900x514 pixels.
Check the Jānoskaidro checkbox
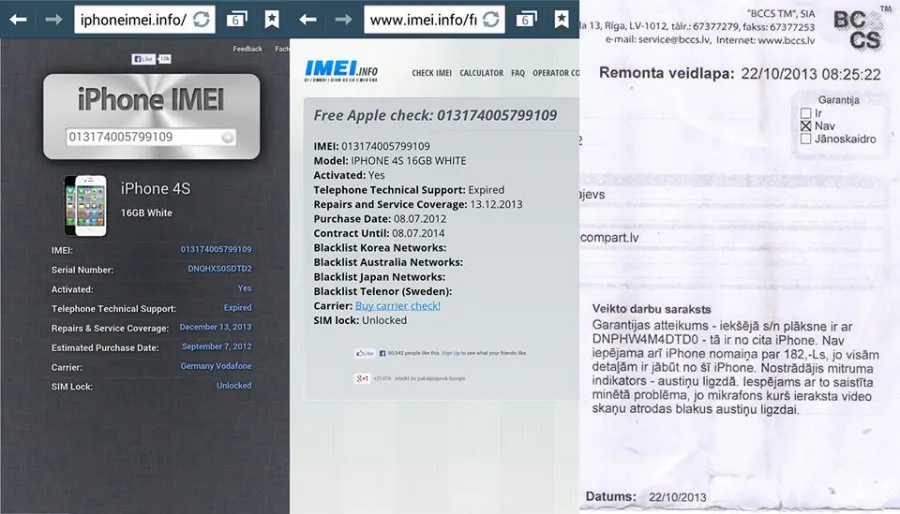(x=806, y=139)
